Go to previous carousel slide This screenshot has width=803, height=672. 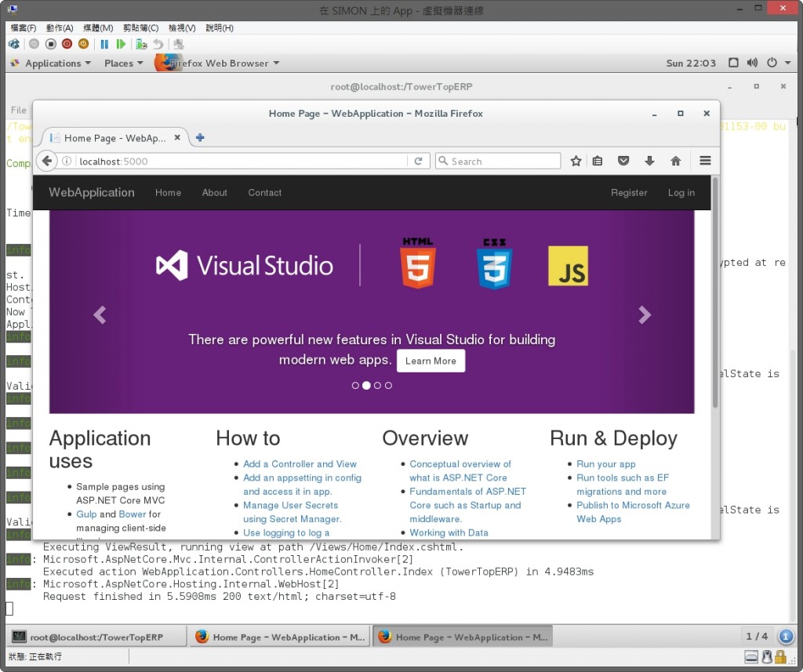[100, 315]
